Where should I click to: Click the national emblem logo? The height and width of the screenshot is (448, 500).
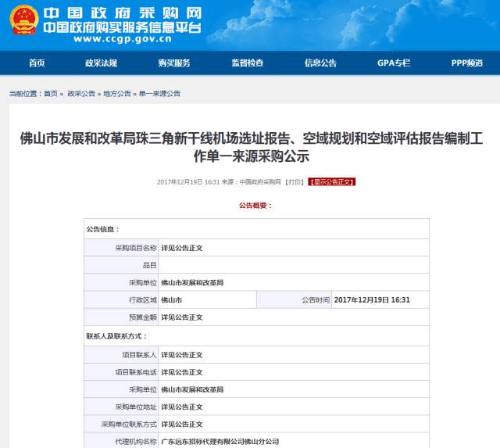pyautogui.click(x=22, y=24)
